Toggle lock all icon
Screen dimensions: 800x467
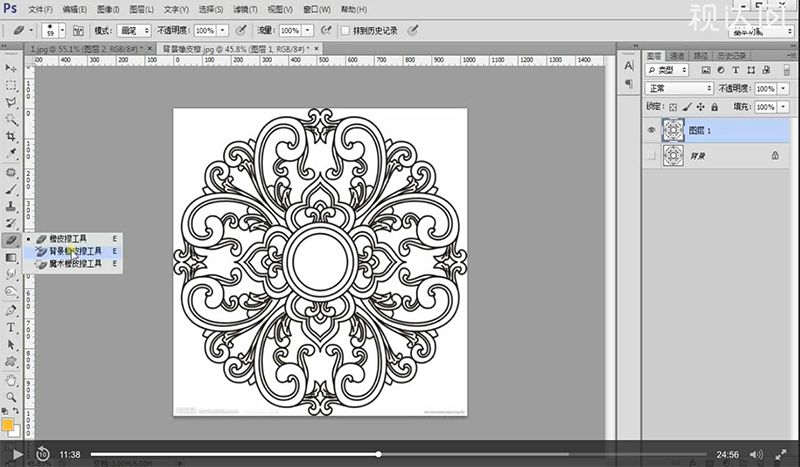(x=714, y=107)
